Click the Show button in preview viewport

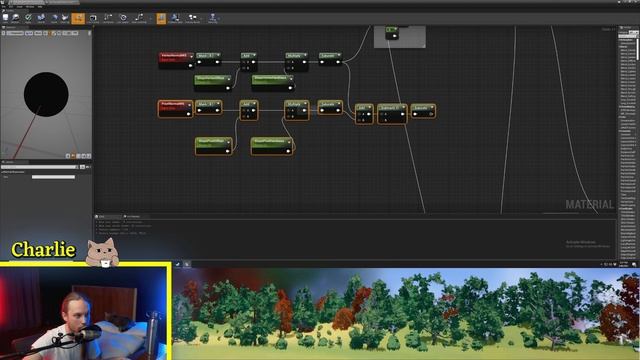click(38, 33)
